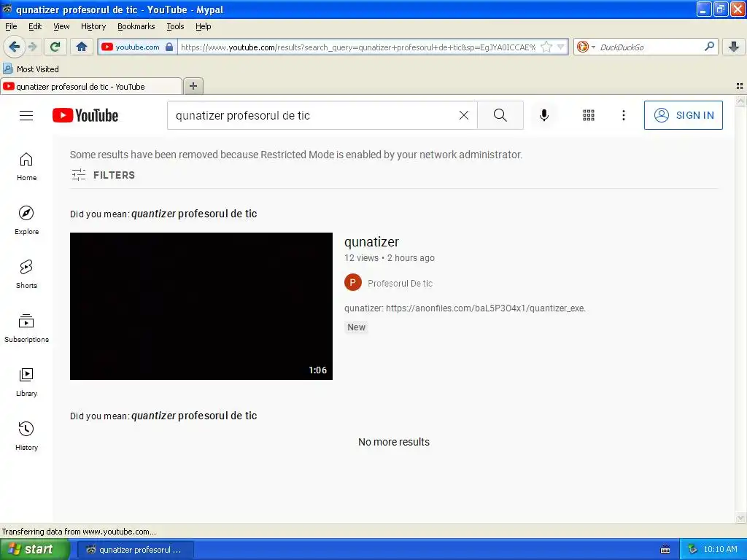Open Shorts in YouTube sidebar
Viewport: 747px width, 560px height.
coord(26,274)
